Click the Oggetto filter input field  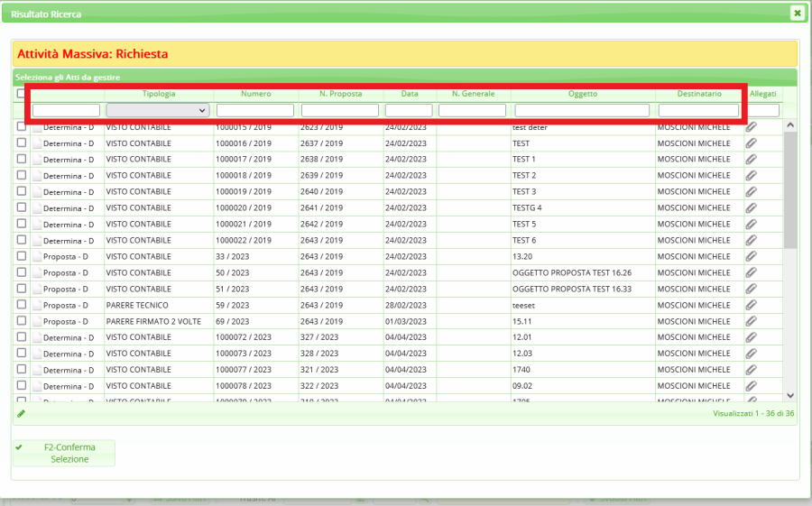pyautogui.click(x=582, y=110)
